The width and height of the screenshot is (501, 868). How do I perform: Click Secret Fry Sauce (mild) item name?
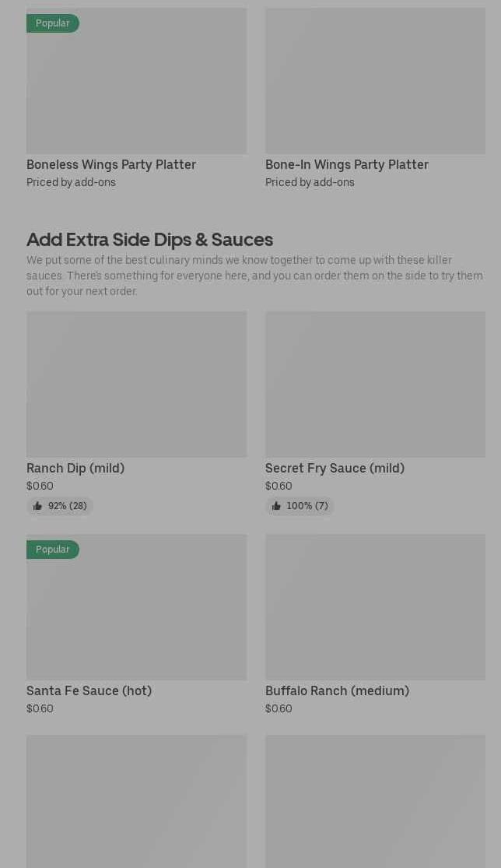(335, 468)
